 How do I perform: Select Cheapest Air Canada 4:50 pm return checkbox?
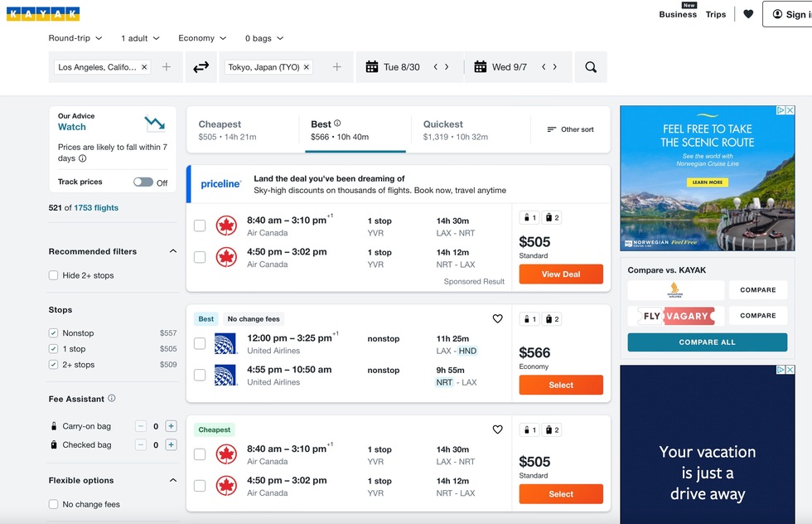tap(200, 486)
